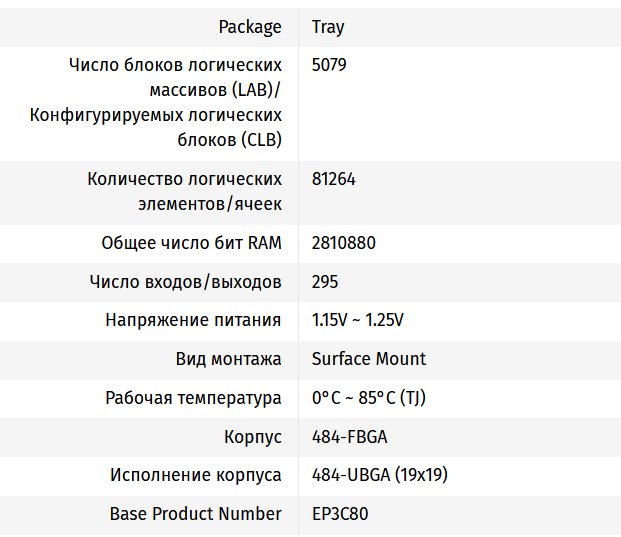Select the voltage value 1.15V ~ 1.25V

click(358, 321)
